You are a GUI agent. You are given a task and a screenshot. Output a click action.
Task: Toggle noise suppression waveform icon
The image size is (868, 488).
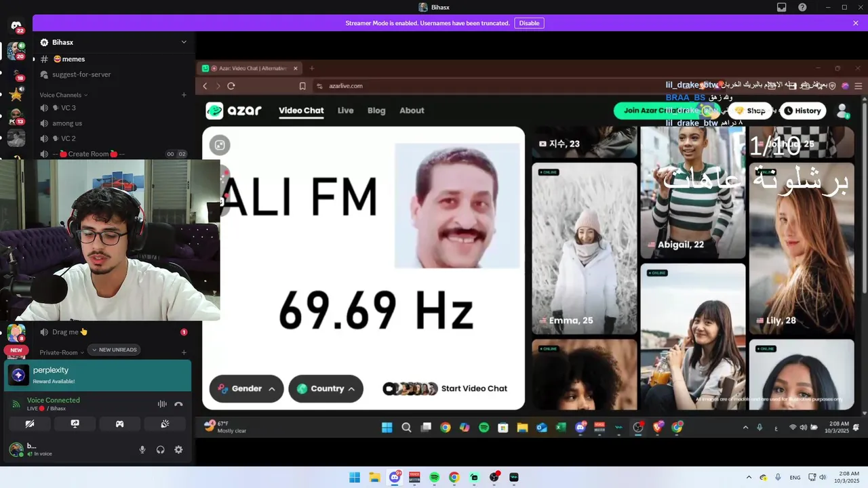click(x=162, y=404)
